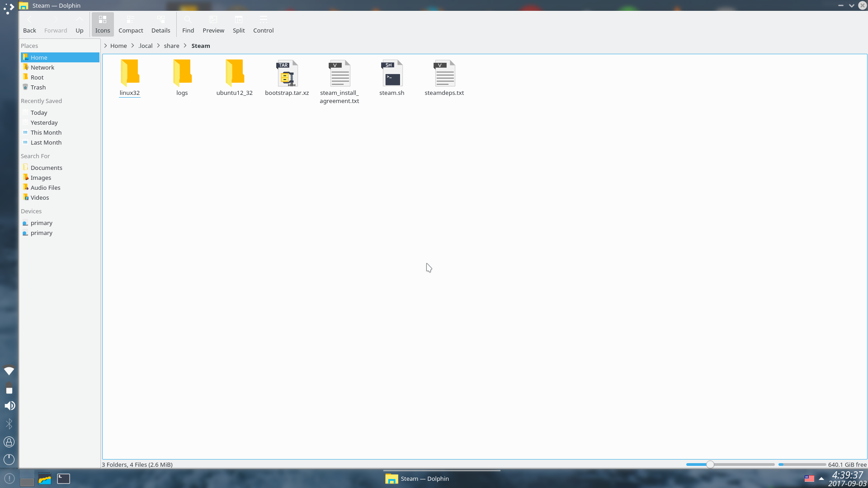Open the notifications icon in panel
Image resolution: width=868 pixels, height=488 pixels.
pos(9,479)
